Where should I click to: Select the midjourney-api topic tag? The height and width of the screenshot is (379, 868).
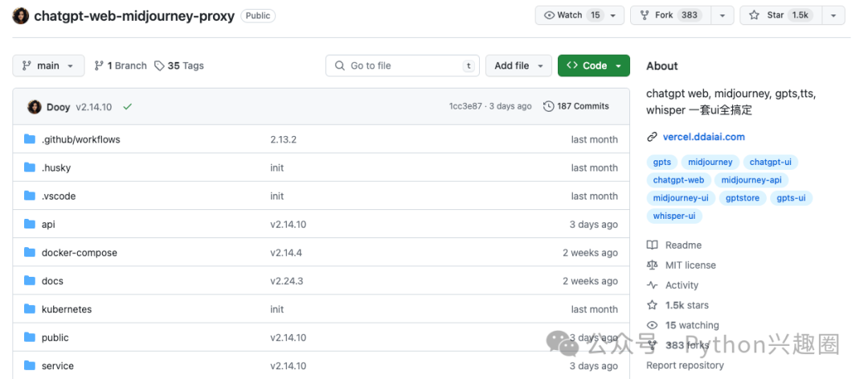pos(751,180)
